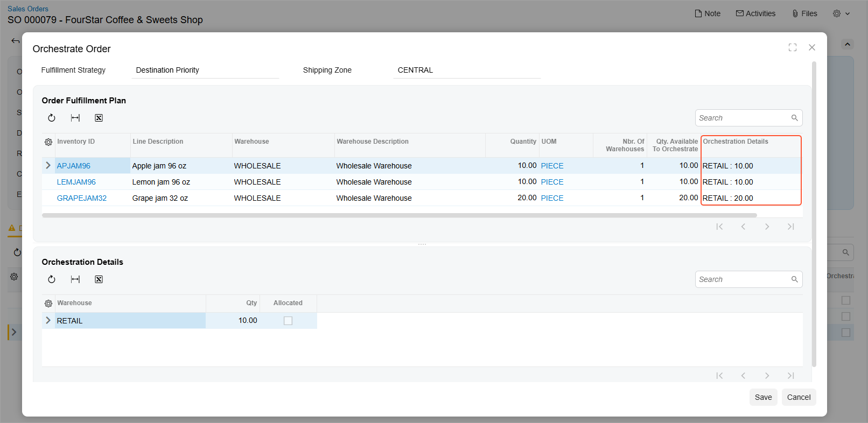Maximize the Orchestrate Order dialog
Image resolution: width=868 pixels, height=423 pixels.
pyautogui.click(x=793, y=47)
